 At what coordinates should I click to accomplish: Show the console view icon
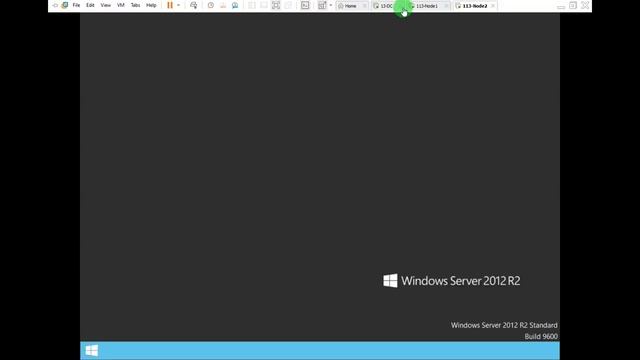305,5
